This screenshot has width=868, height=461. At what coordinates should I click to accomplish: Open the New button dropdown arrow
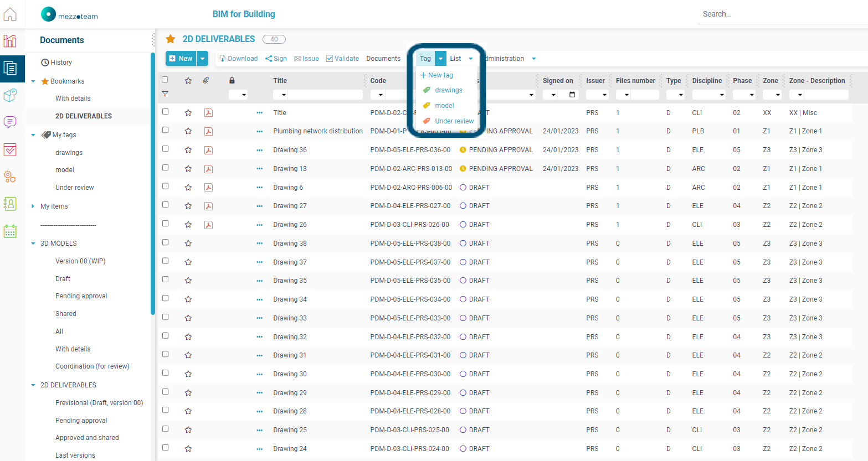pos(202,58)
